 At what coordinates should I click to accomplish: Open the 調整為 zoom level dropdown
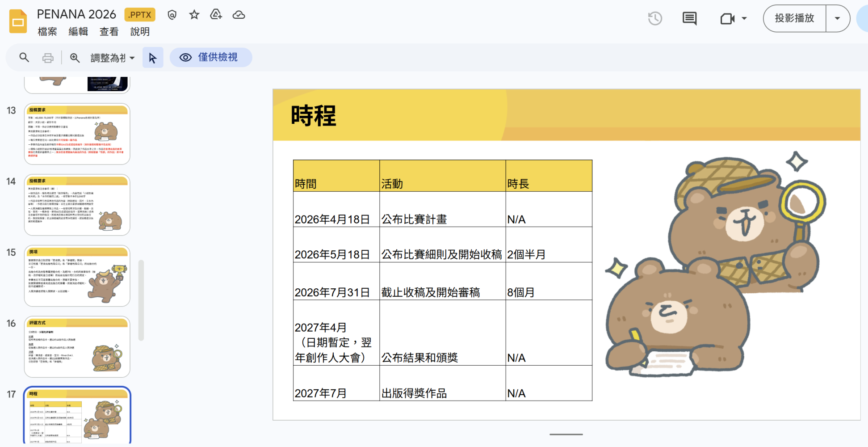click(x=113, y=58)
